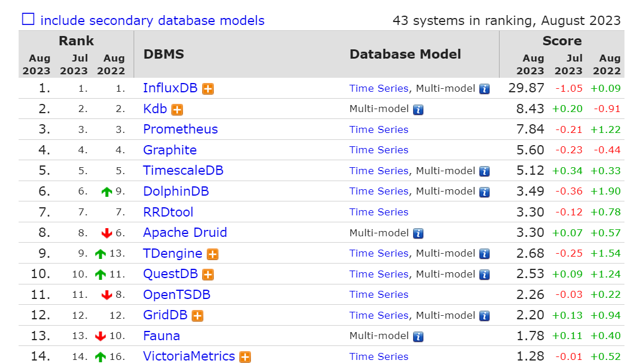Enable include secondary database models checkbox
The image size is (639, 364).
(28, 19)
